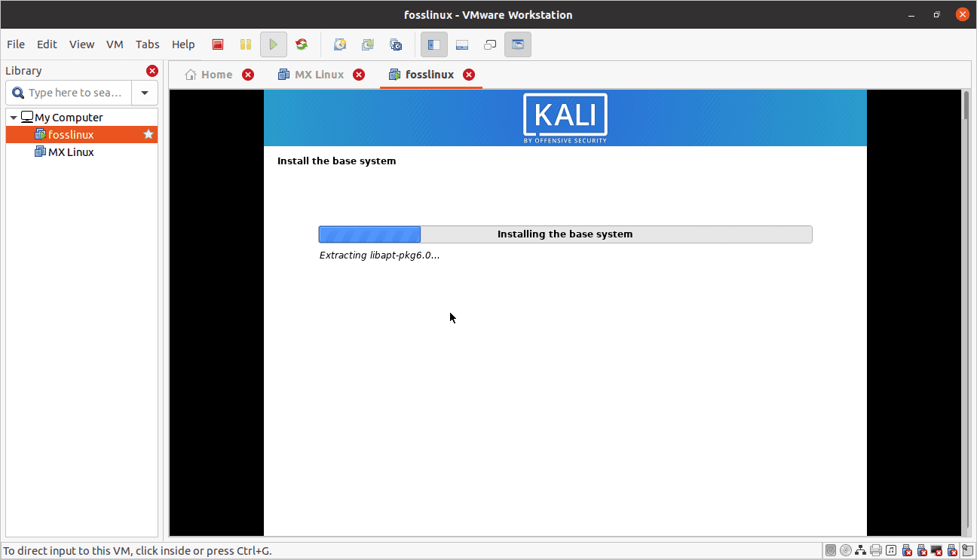Image resolution: width=977 pixels, height=560 pixels.
Task: Maximize the VMware Workstation window
Action: click(x=937, y=14)
